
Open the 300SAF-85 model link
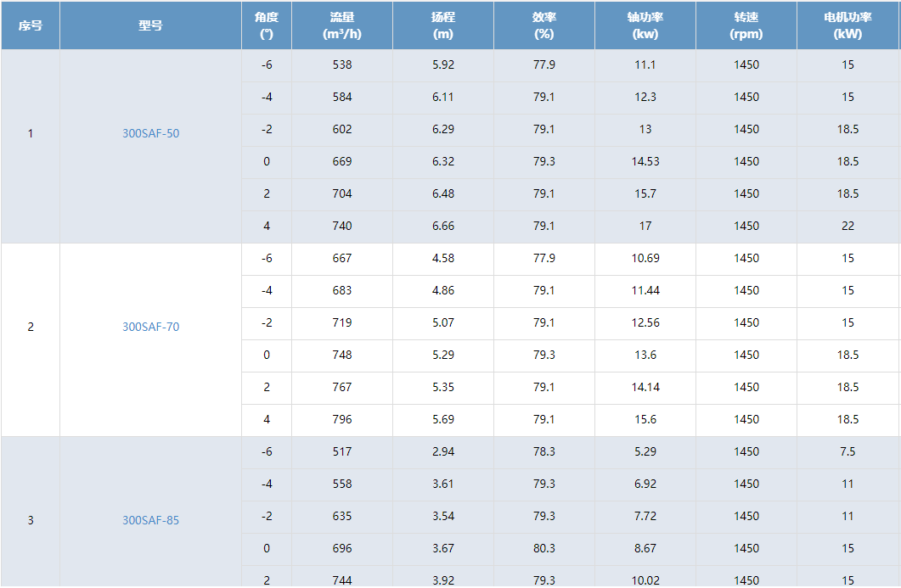pyautogui.click(x=150, y=520)
